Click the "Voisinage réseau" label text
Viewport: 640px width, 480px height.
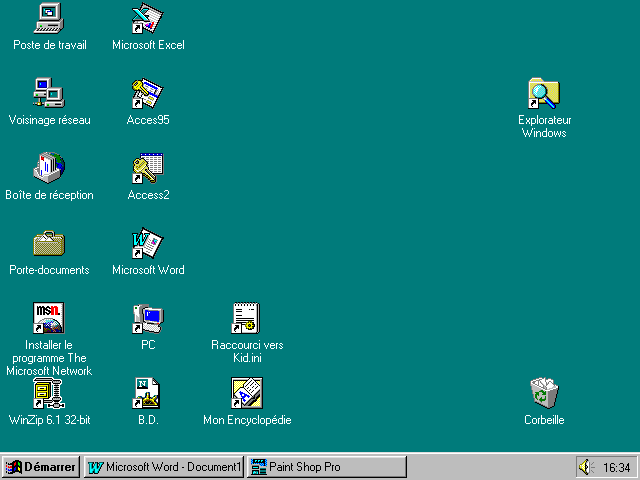[49, 120]
